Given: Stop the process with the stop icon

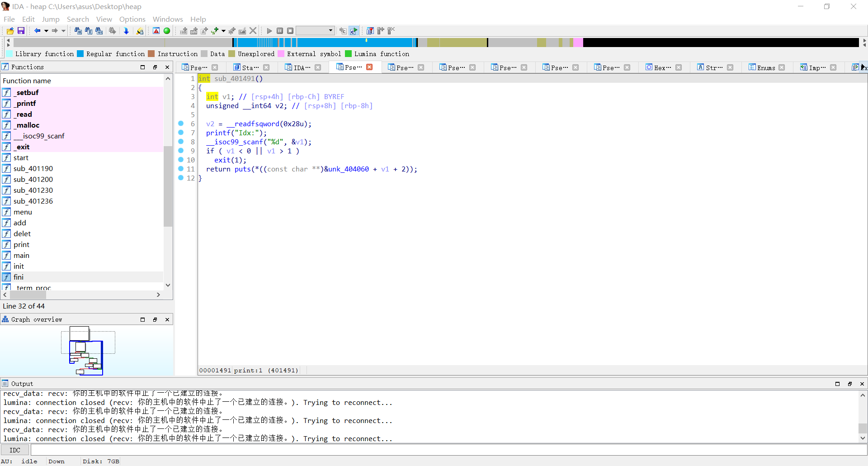Looking at the screenshot, I should (290, 31).
